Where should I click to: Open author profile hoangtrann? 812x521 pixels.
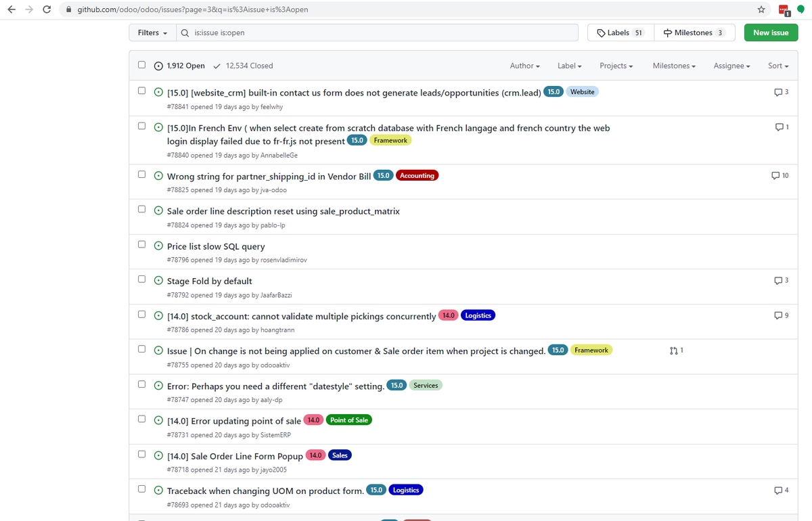coord(277,330)
